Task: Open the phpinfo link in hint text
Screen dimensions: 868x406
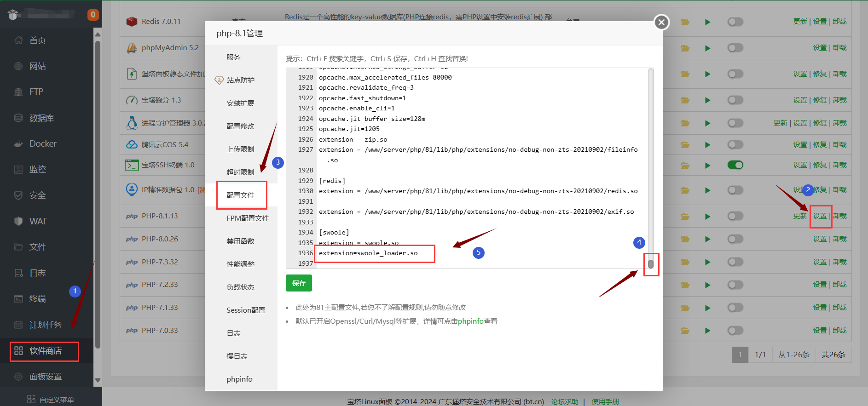Action: click(470, 321)
